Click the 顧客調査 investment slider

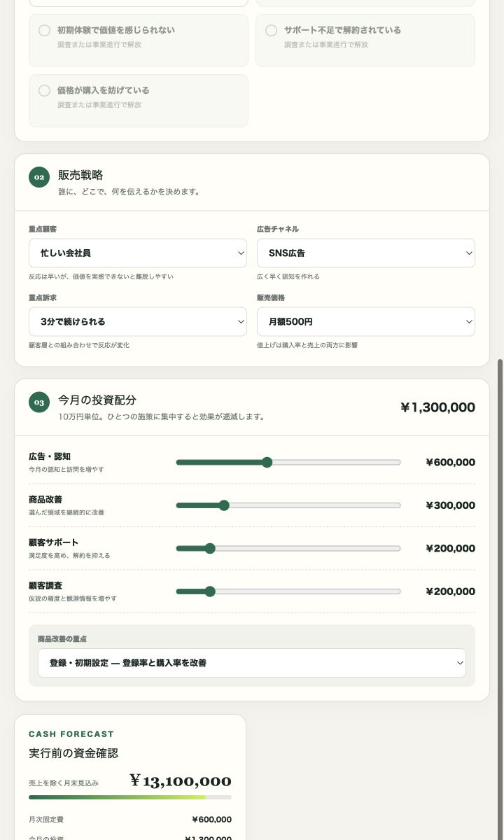click(x=288, y=591)
